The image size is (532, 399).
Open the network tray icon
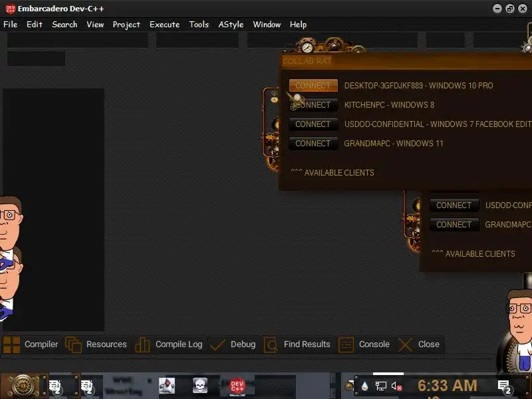click(x=380, y=386)
